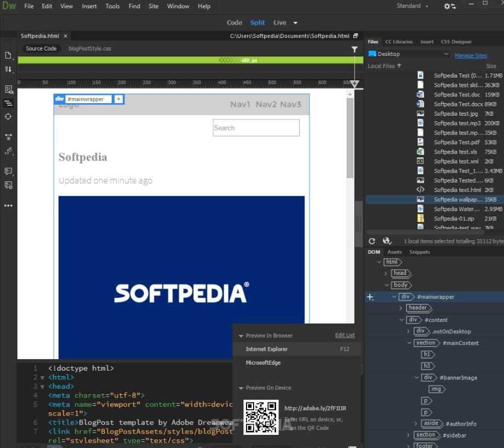Switch to the CSS Designer tab

[456, 42]
